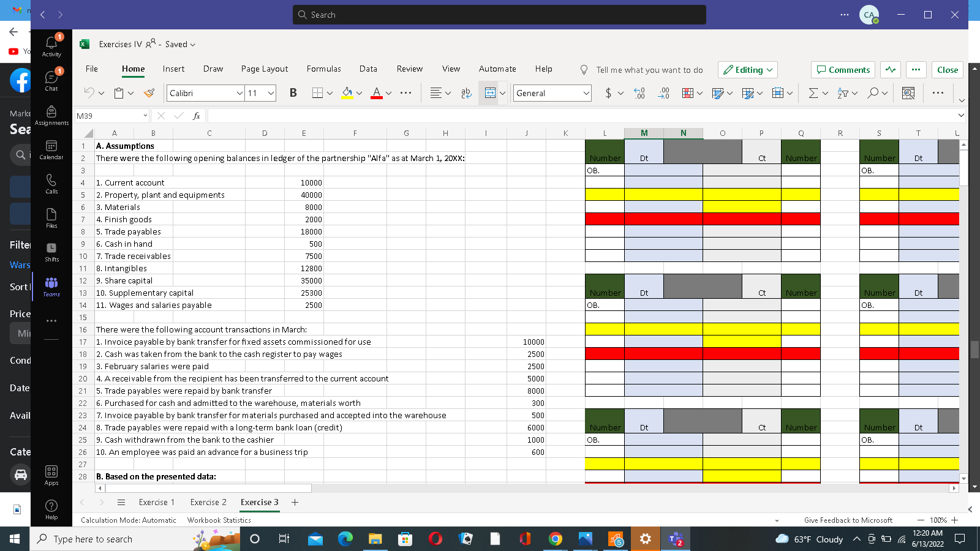Viewport: 980px width, 551px height.
Task: Apply cell borders icon
Action: [317, 93]
